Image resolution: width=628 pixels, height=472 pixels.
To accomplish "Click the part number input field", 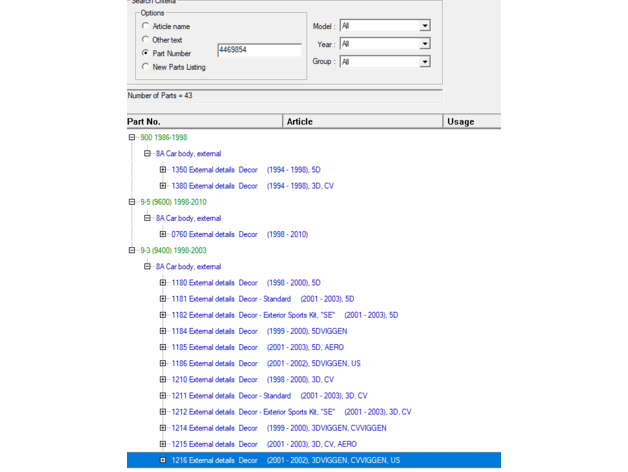I will tap(259, 49).
